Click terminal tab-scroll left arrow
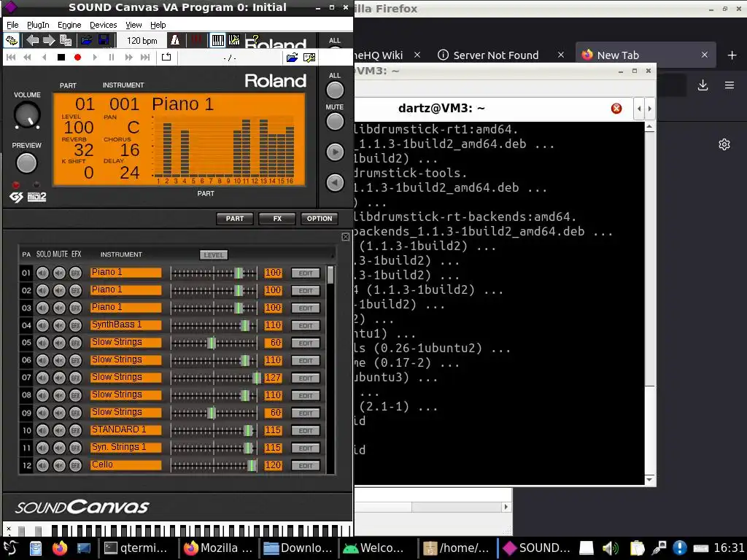 pyautogui.click(x=639, y=109)
